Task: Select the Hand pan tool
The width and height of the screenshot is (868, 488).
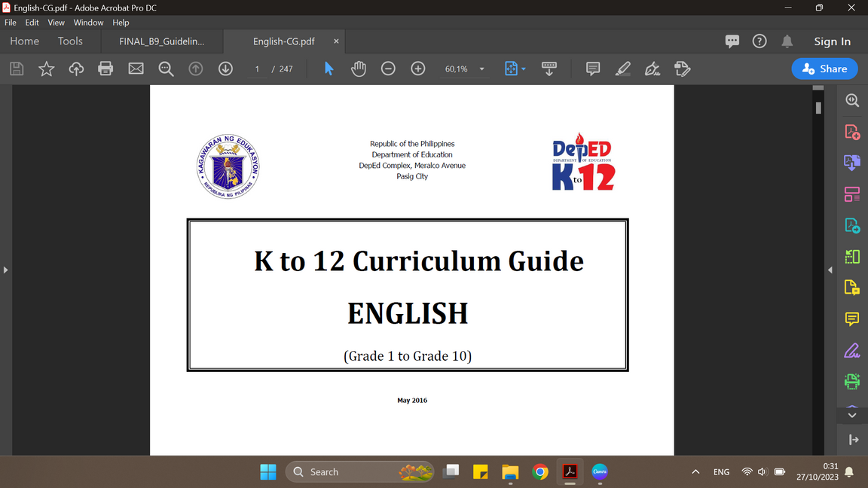Action: tap(359, 69)
